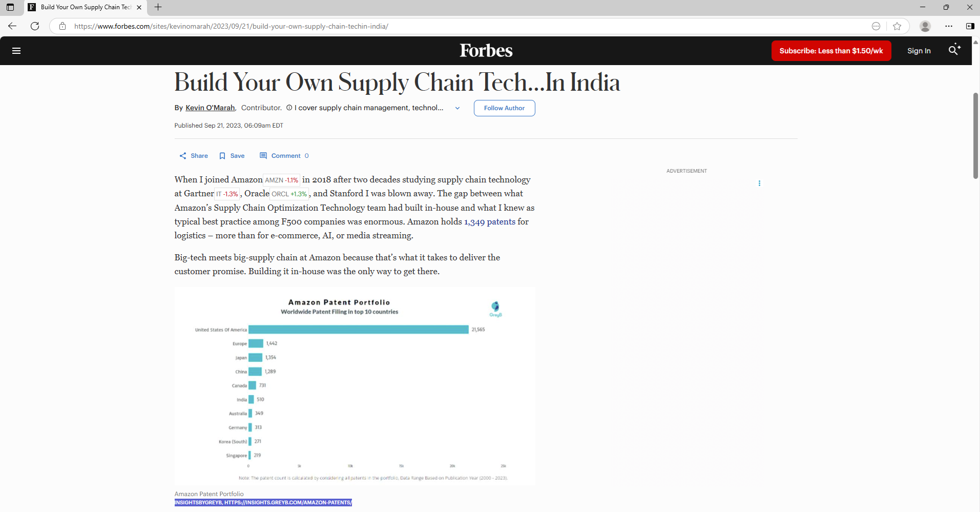
Task: Click the Follow Author button
Action: pyautogui.click(x=504, y=108)
